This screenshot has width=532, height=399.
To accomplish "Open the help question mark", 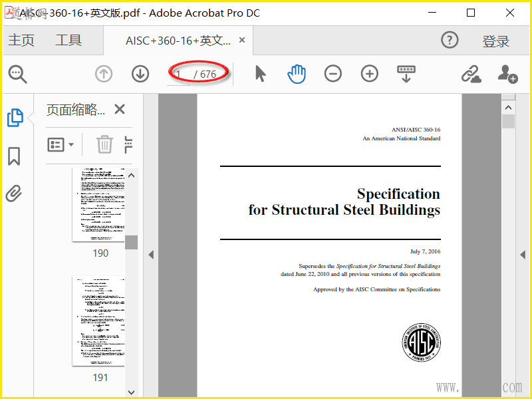I will tap(450, 40).
